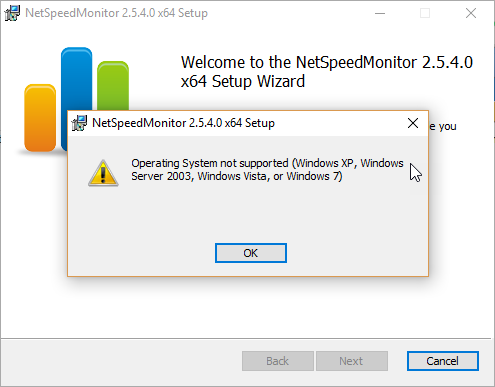This screenshot has height=387, width=495.
Task: Minimize the NetSpeedMonitor Setup window
Action: (380, 13)
